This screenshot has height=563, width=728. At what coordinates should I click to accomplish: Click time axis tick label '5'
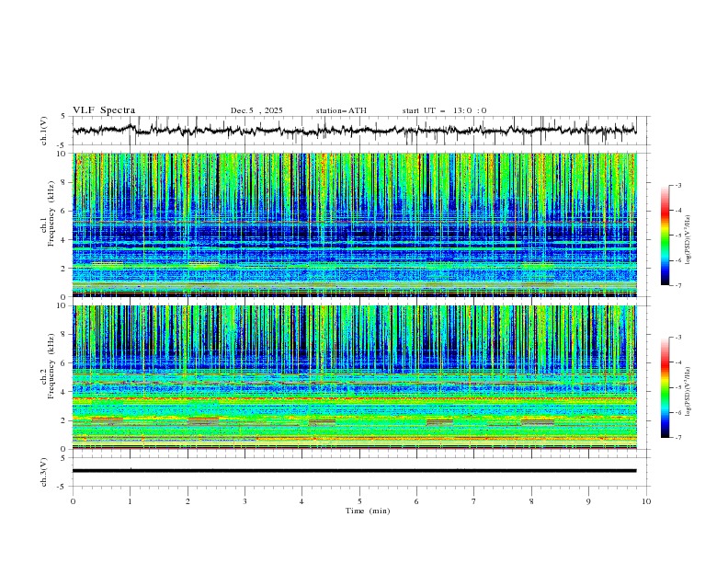pyautogui.click(x=359, y=501)
